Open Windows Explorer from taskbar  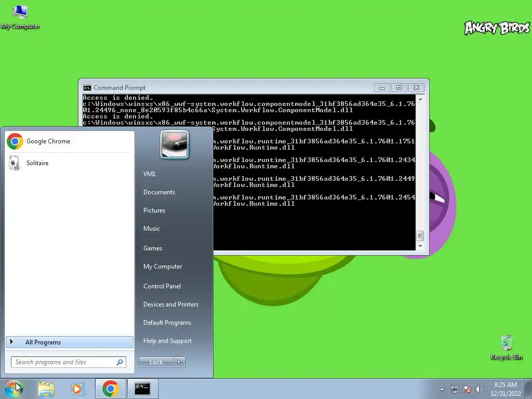coord(46,389)
